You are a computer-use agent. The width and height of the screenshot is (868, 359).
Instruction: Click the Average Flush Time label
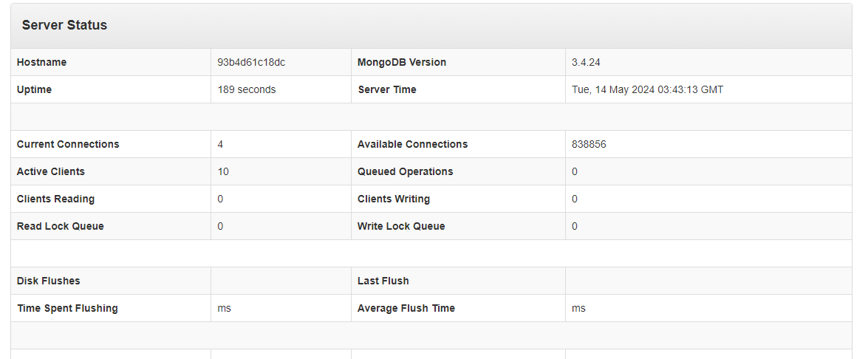coord(406,308)
